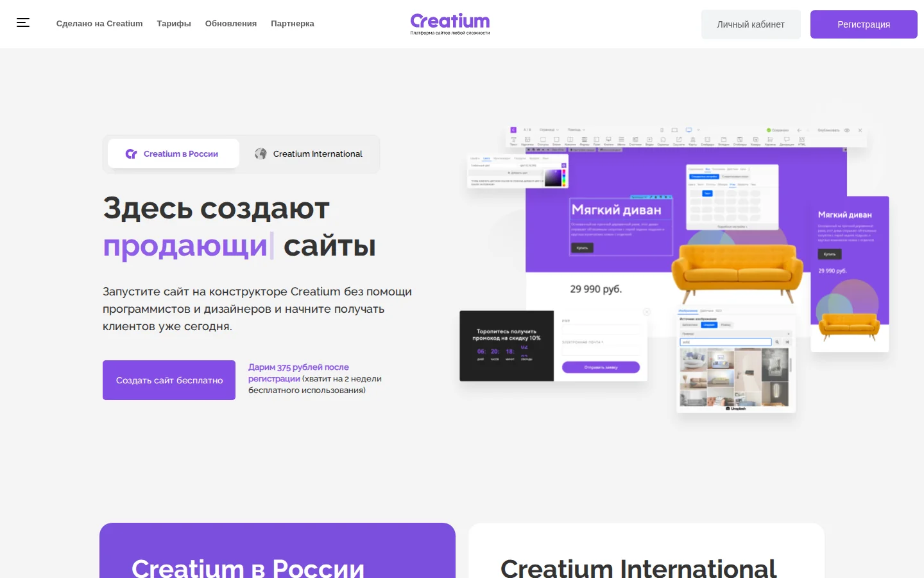Select the "Creatium в России" tab
Viewport: 924px width, 578px height.
click(173, 153)
